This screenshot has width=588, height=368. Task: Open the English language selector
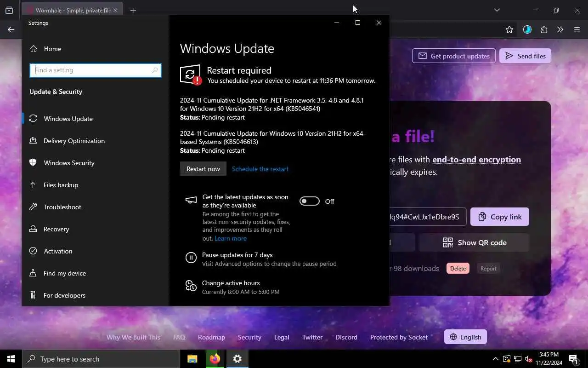tap(465, 337)
